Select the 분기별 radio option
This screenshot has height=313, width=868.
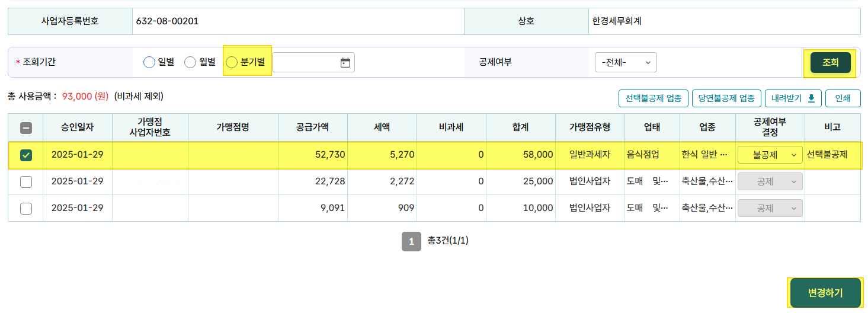click(232, 62)
